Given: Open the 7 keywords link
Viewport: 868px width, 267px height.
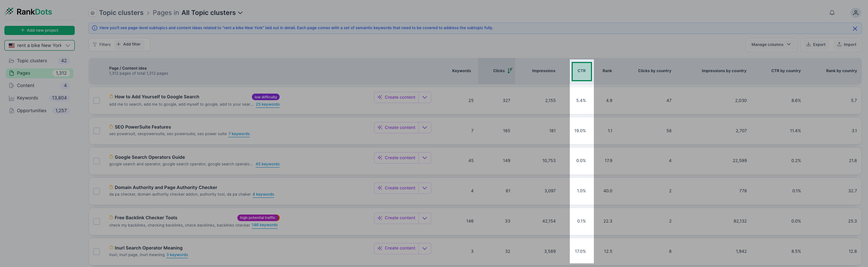Looking at the screenshot, I should coord(239,134).
